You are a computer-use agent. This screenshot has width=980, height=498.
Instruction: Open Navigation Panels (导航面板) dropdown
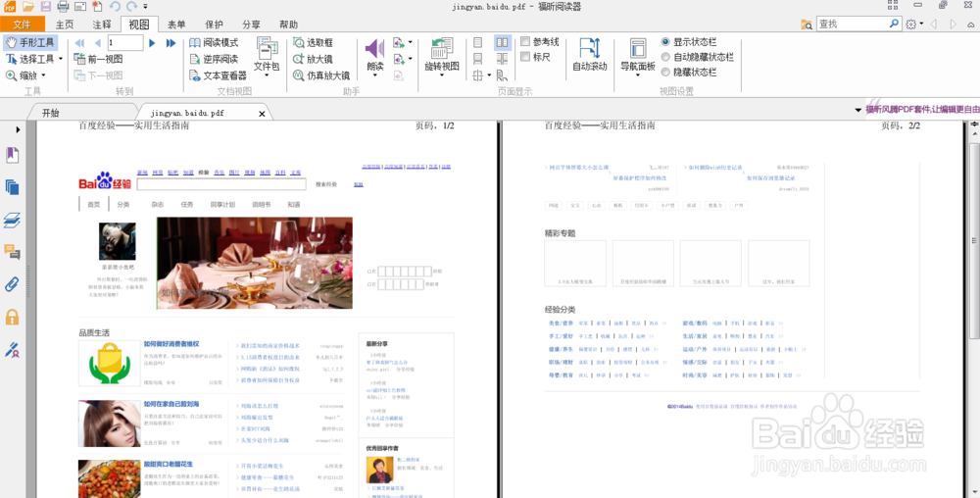pos(638,75)
